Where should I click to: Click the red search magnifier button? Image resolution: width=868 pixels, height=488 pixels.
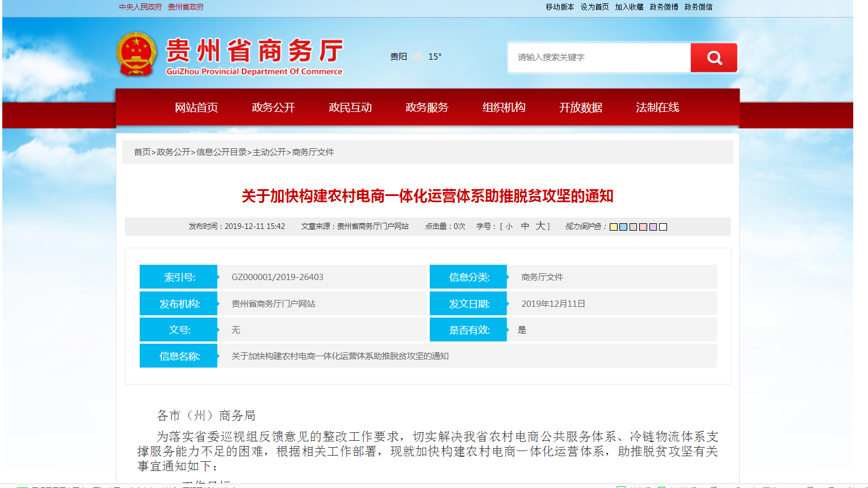(x=714, y=57)
